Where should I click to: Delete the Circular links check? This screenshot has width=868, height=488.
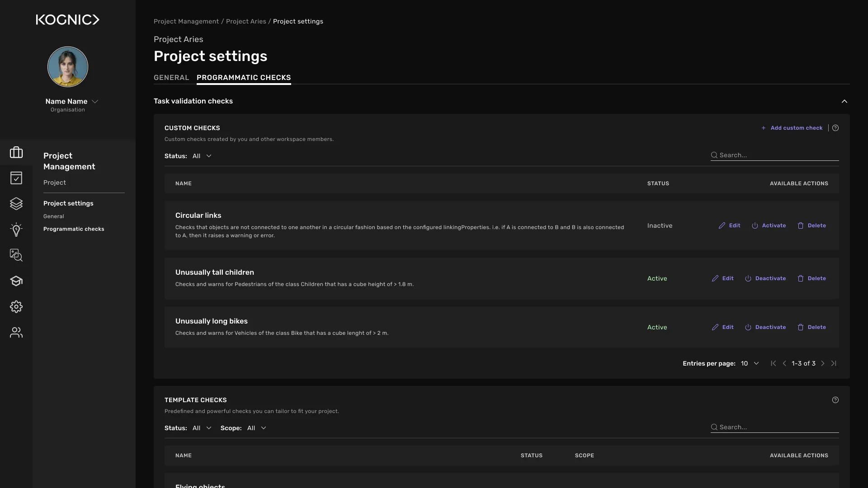[x=811, y=225]
